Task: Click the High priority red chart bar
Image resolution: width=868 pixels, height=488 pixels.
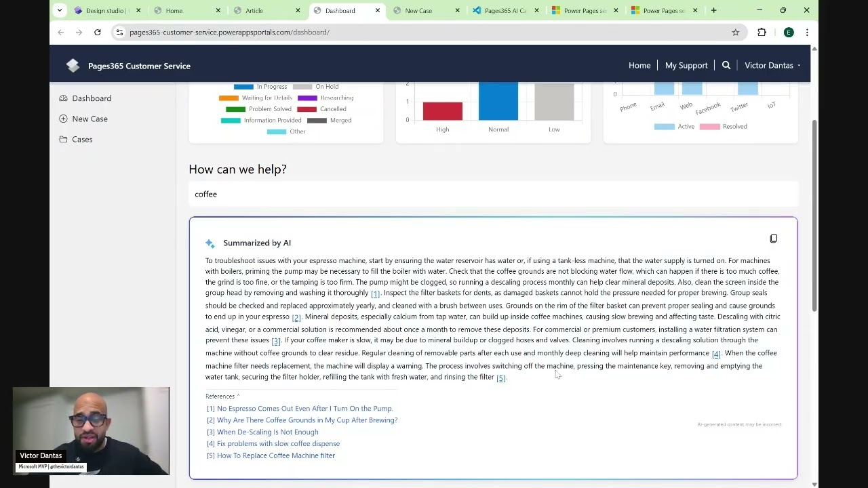Action: (x=442, y=111)
